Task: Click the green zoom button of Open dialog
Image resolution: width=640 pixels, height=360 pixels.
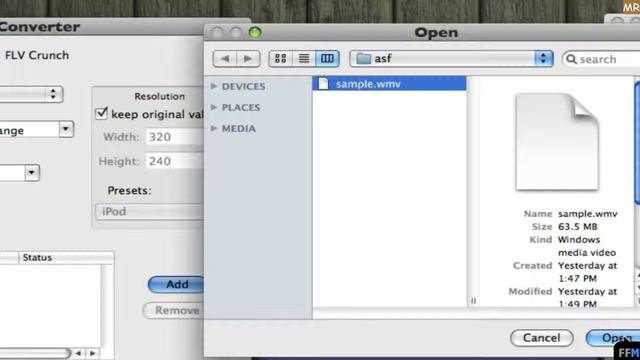Action: coord(255,33)
